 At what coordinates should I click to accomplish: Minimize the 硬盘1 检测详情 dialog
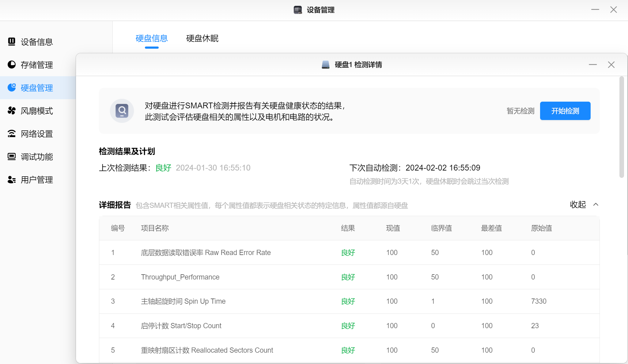(593, 65)
